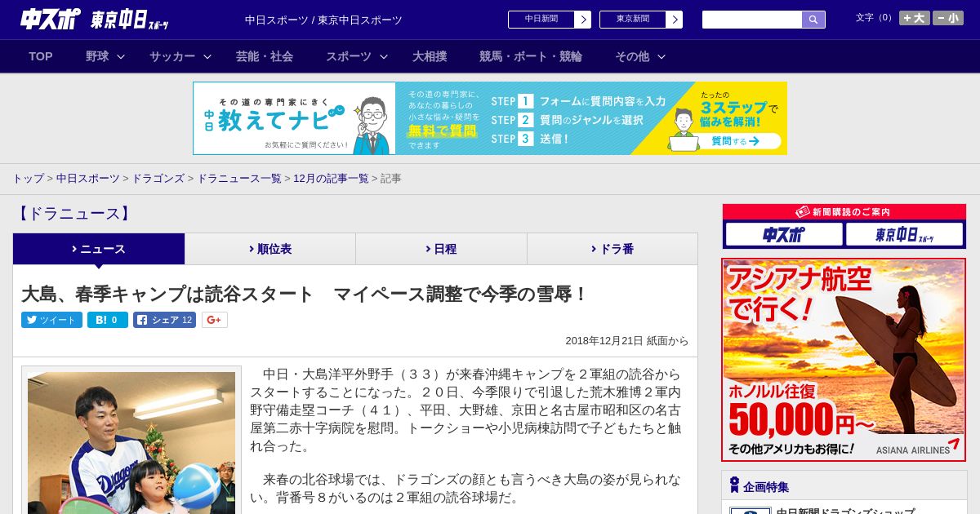Click the 企画特集 ribbon icon
Screen dimensions: 980x514
coord(734,485)
